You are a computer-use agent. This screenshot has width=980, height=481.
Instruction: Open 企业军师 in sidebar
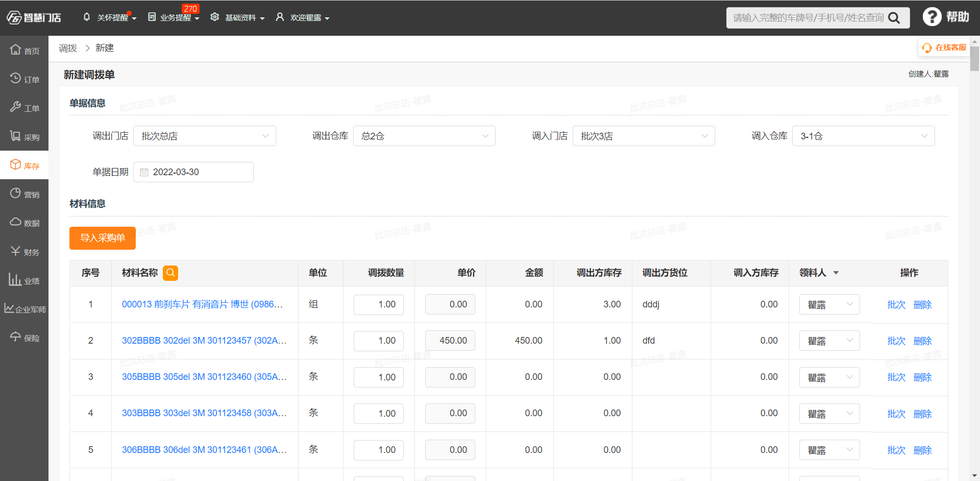coord(24,309)
